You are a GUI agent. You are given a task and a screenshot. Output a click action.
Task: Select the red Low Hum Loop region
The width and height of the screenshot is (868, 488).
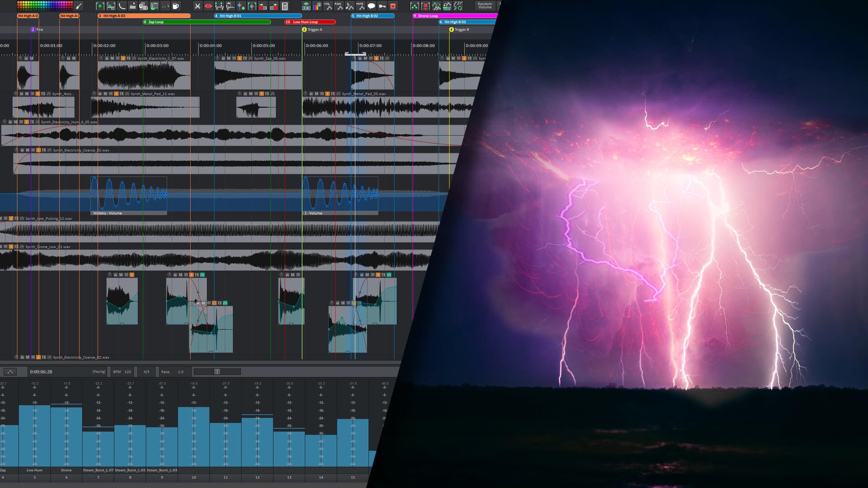coord(310,22)
